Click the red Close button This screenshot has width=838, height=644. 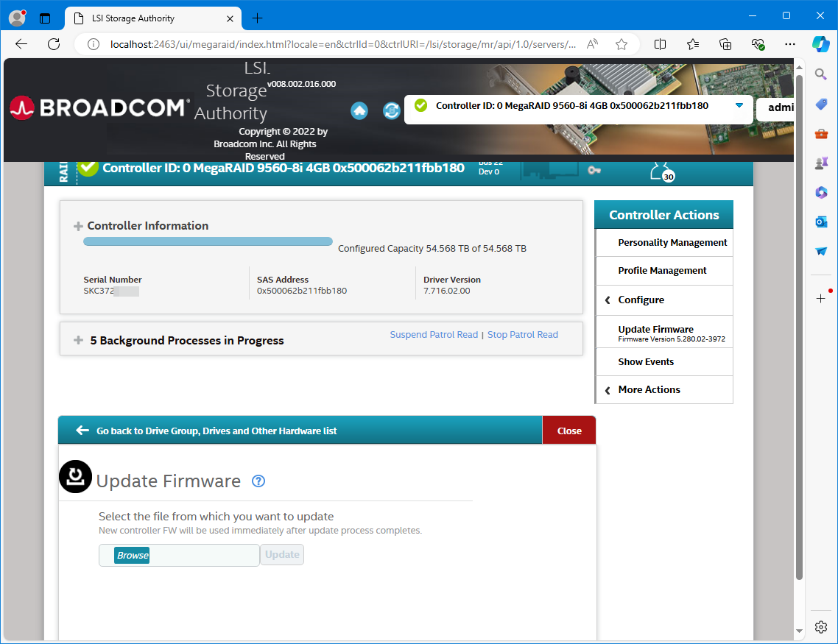coord(569,431)
